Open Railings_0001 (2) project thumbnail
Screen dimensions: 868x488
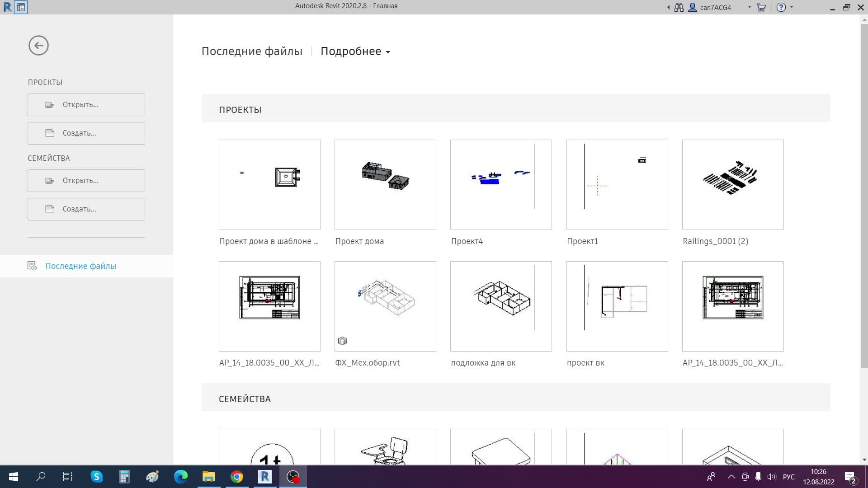(733, 184)
